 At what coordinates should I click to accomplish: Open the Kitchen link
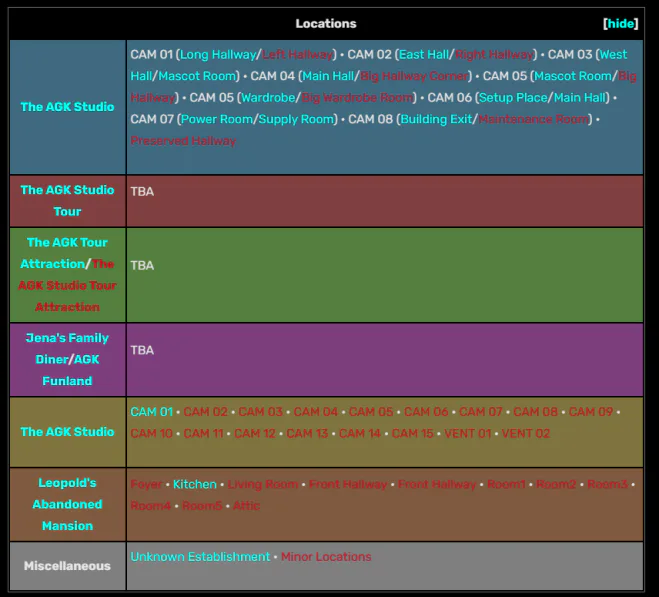click(x=195, y=484)
